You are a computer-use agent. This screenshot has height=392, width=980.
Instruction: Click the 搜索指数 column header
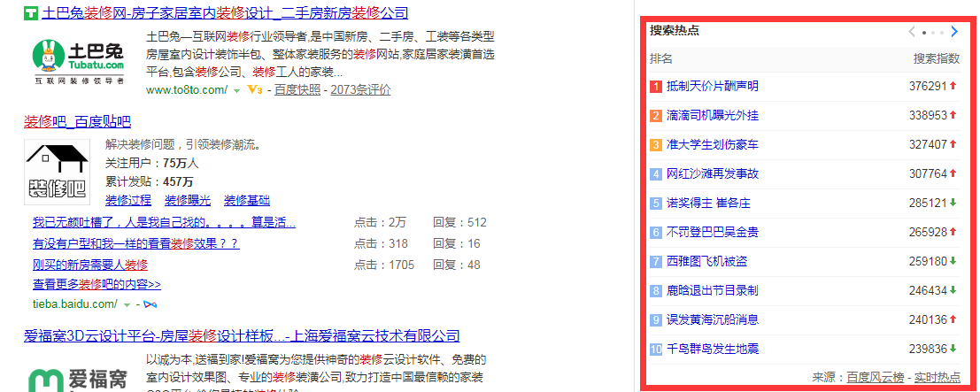point(937,59)
